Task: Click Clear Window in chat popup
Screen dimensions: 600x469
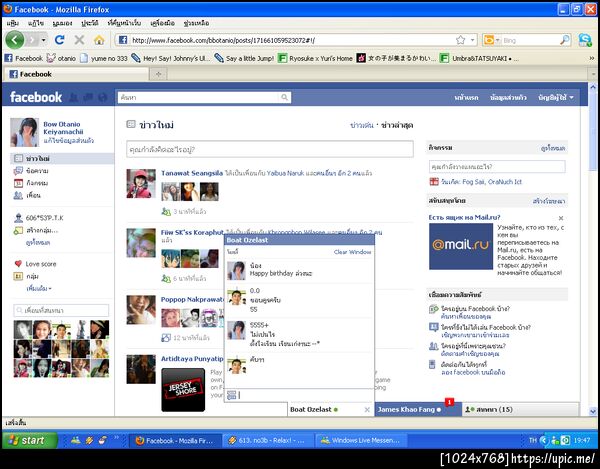Action: tap(352, 252)
